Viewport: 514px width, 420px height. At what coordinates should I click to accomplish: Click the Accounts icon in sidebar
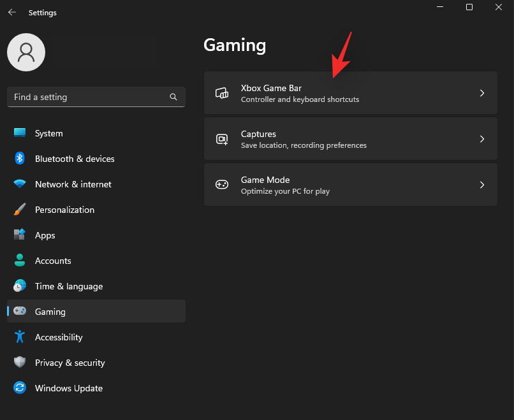click(19, 261)
